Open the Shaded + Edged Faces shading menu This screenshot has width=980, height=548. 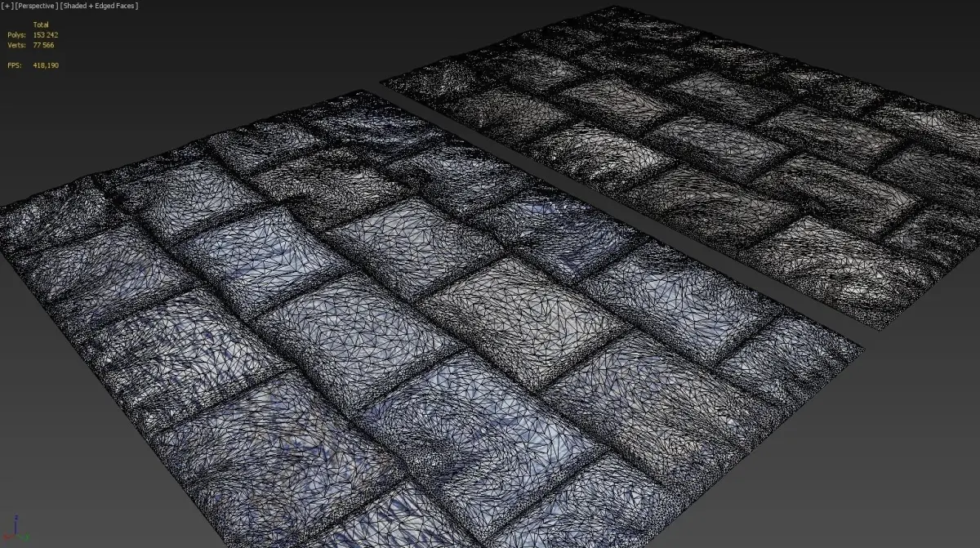[99, 6]
